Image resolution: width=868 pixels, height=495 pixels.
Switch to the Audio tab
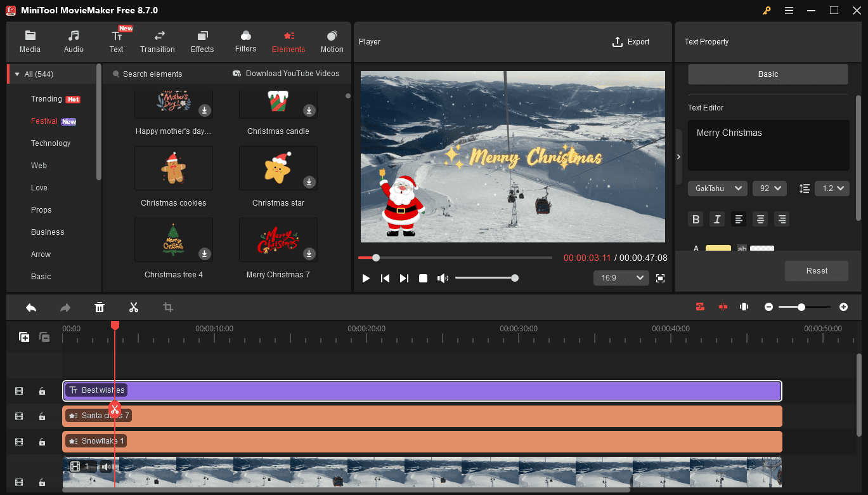(x=74, y=42)
